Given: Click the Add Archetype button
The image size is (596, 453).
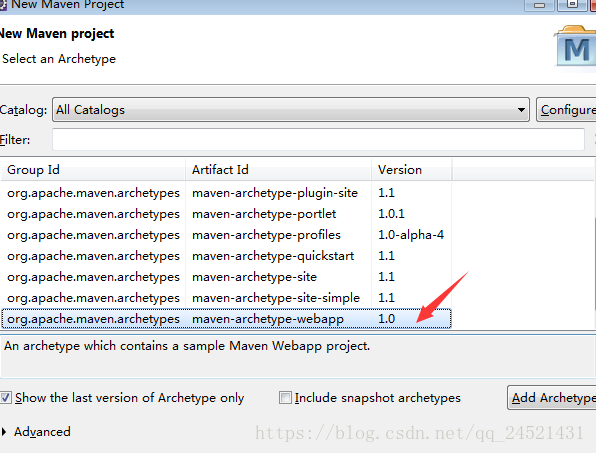Looking at the screenshot, I should (552, 398).
